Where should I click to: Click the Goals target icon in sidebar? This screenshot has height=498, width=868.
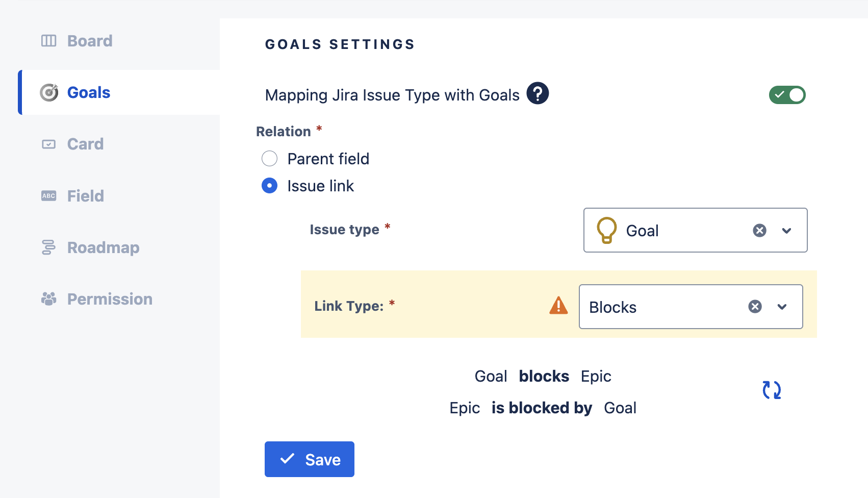coord(49,92)
